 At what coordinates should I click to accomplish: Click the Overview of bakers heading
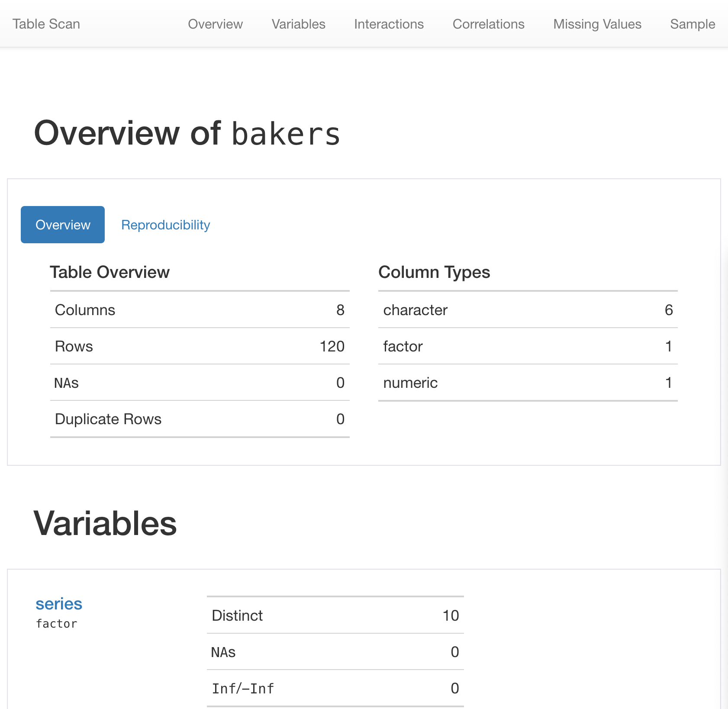click(187, 133)
